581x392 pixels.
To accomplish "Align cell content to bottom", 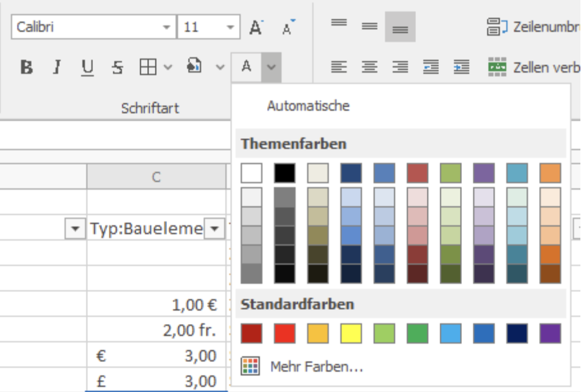I will pyautogui.click(x=400, y=27).
